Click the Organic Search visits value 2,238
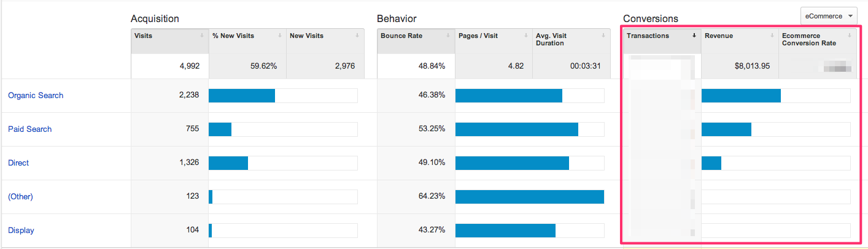 click(x=184, y=96)
